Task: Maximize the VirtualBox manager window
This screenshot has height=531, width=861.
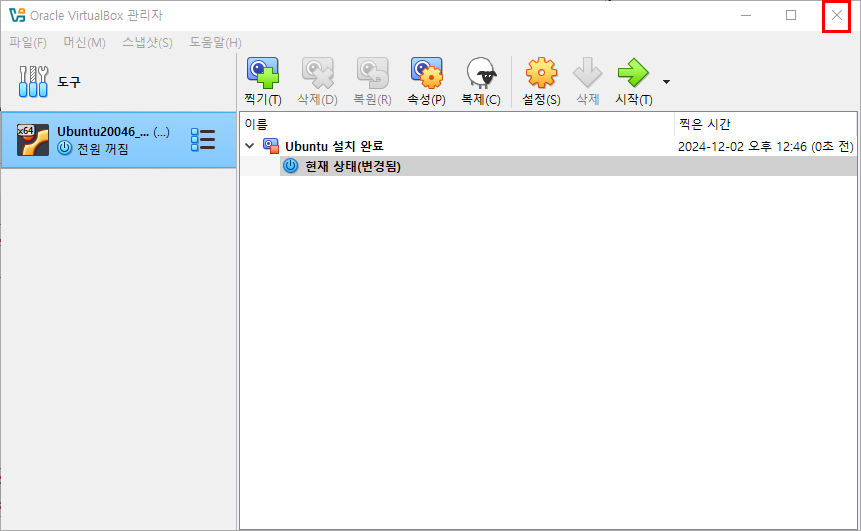Action: [x=791, y=15]
